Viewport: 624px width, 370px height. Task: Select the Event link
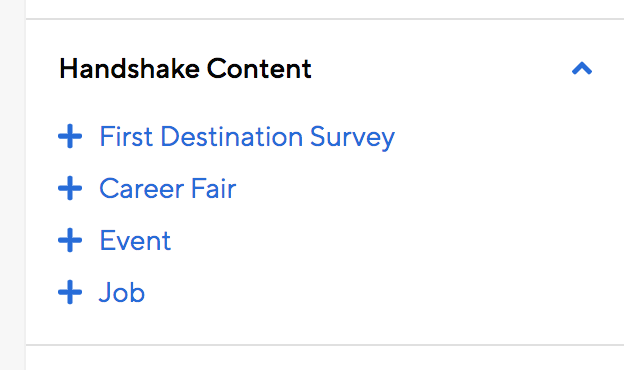click(135, 240)
